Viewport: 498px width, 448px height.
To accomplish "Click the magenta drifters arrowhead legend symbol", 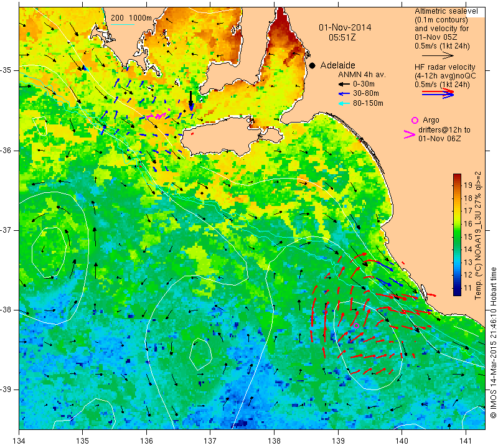I will point(410,134).
